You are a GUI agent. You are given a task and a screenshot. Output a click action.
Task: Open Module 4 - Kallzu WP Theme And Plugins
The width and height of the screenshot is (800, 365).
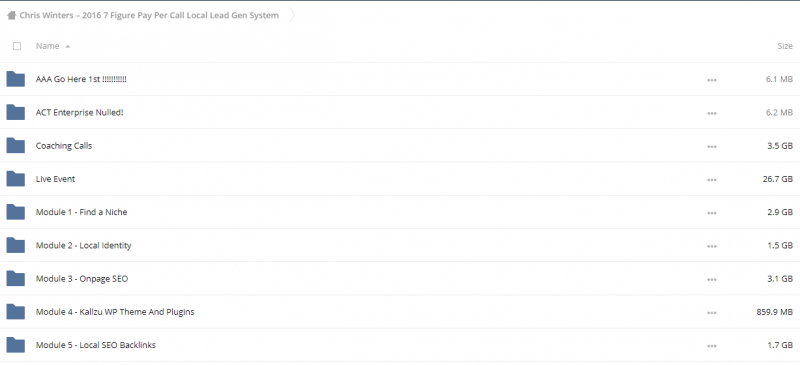click(x=115, y=312)
